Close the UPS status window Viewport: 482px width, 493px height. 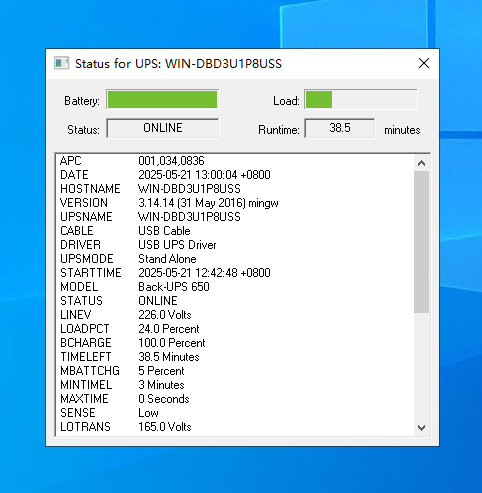click(424, 63)
